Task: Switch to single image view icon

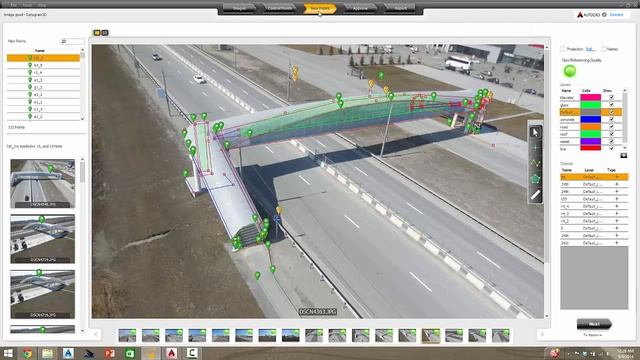Action: click(97, 33)
